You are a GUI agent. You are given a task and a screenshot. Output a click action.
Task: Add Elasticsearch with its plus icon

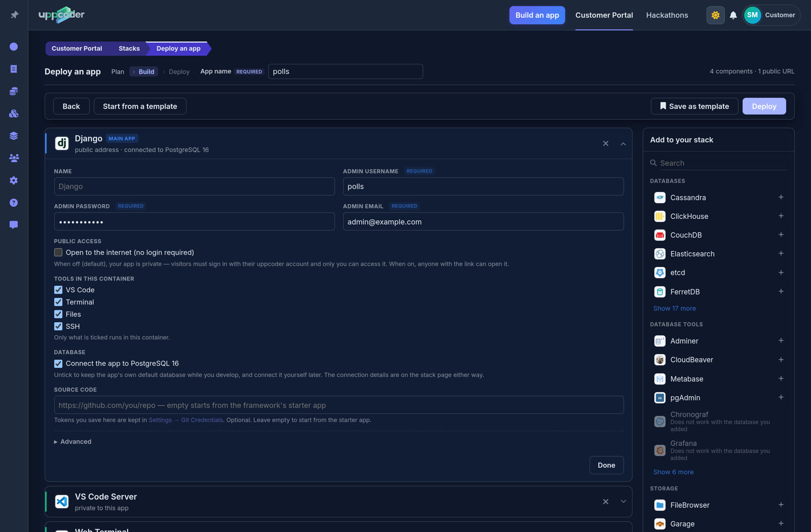(x=781, y=253)
